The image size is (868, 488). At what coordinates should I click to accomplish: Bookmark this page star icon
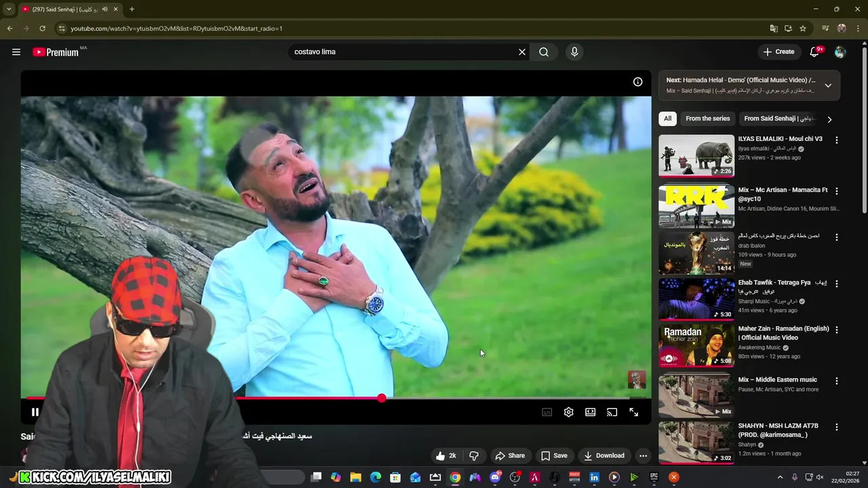pos(803,28)
